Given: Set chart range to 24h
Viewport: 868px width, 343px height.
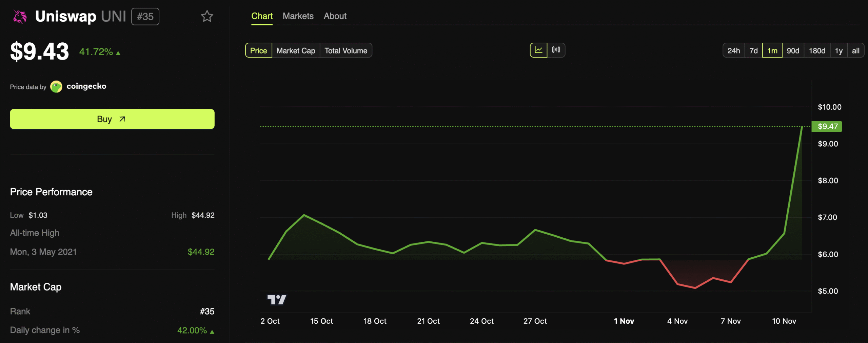Looking at the screenshot, I should click(733, 50).
